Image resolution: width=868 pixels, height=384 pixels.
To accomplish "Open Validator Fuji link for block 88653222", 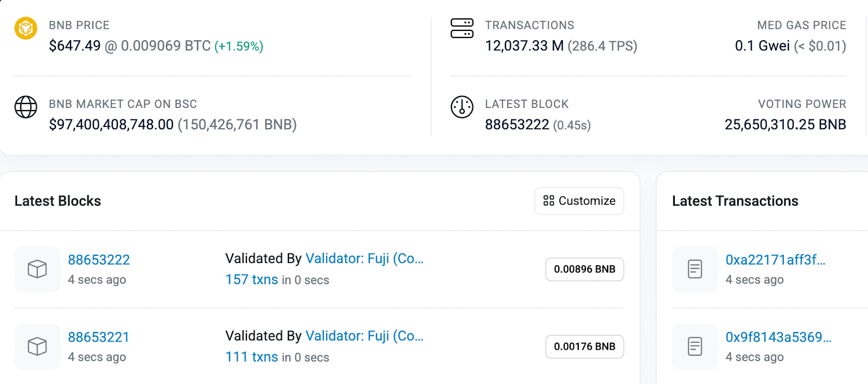I will (x=364, y=259).
